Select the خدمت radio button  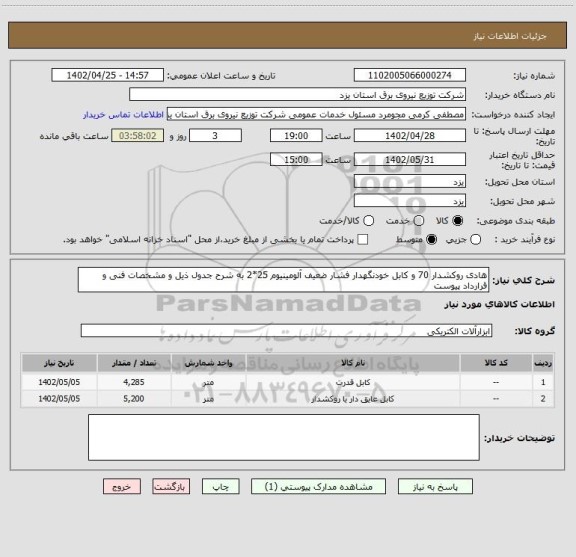tap(419, 221)
